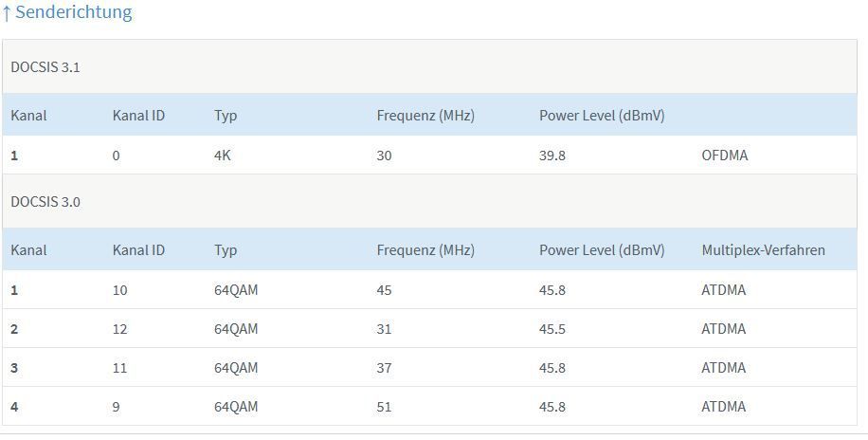Click the 39.8 power level value
Screen dimensions: 868x440
(552, 156)
